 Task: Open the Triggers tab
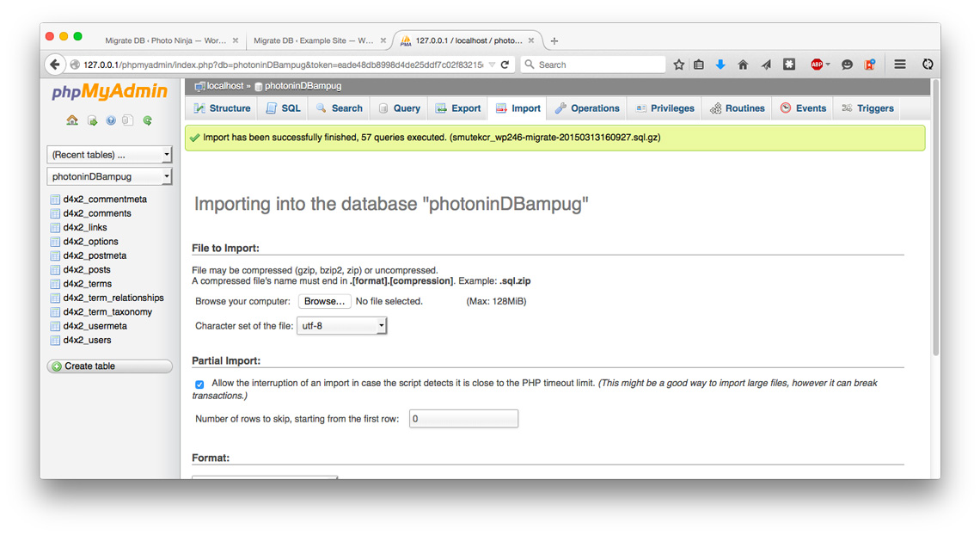click(x=868, y=108)
